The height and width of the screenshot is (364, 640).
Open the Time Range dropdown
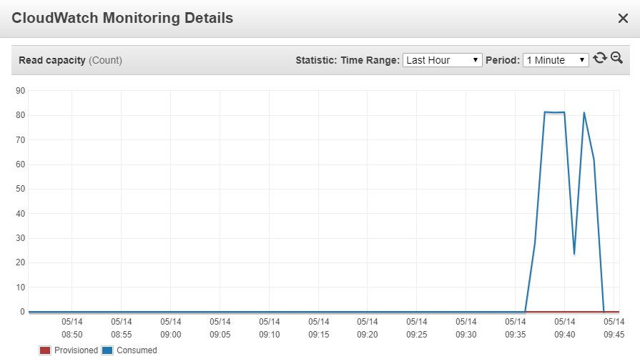(x=443, y=60)
